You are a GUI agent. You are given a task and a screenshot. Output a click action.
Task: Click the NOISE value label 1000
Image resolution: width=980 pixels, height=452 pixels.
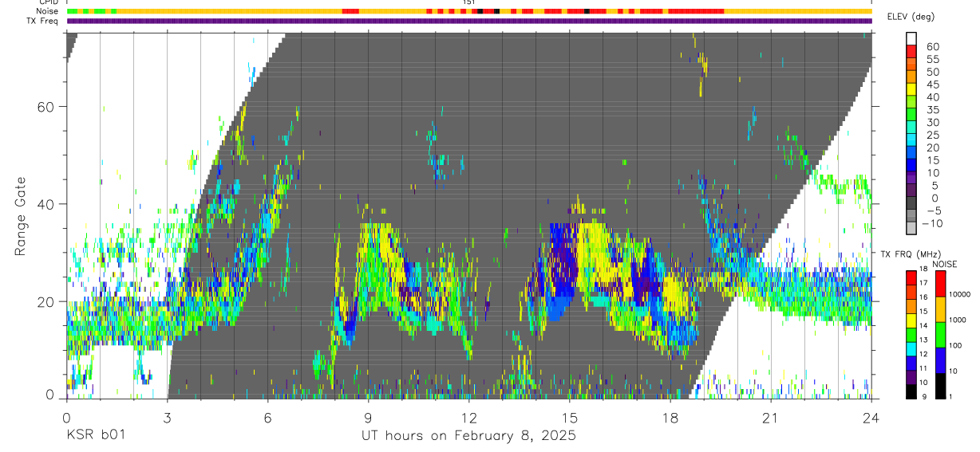click(x=957, y=320)
